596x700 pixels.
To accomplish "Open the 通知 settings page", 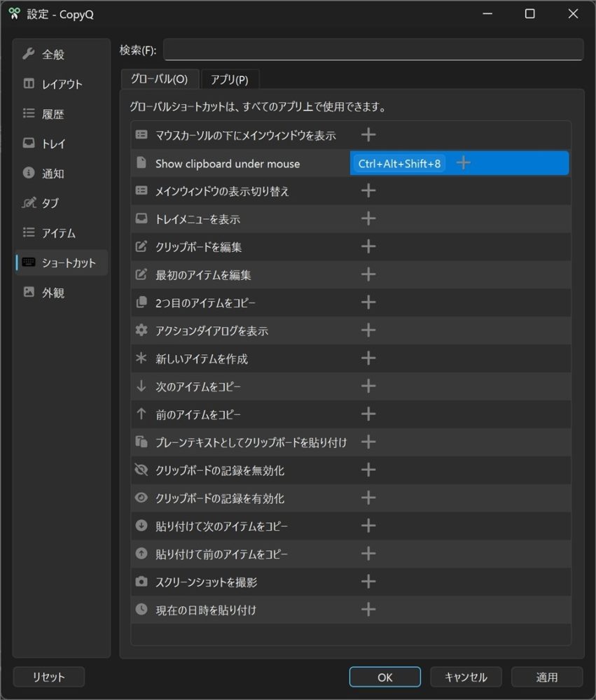I will pos(61,173).
